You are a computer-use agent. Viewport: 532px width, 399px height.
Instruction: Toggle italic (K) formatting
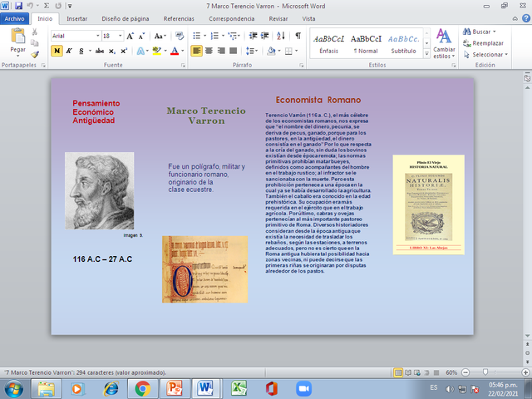click(x=69, y=52)
